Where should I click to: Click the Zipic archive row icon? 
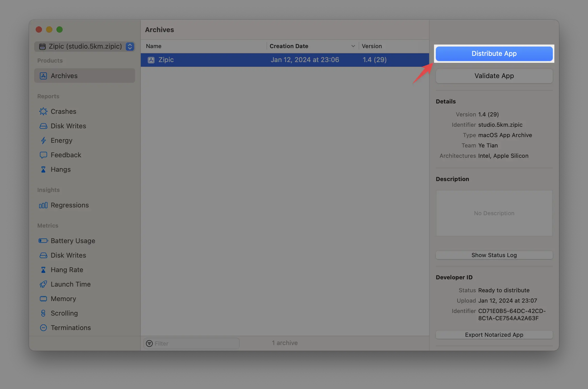click(151, 60)
